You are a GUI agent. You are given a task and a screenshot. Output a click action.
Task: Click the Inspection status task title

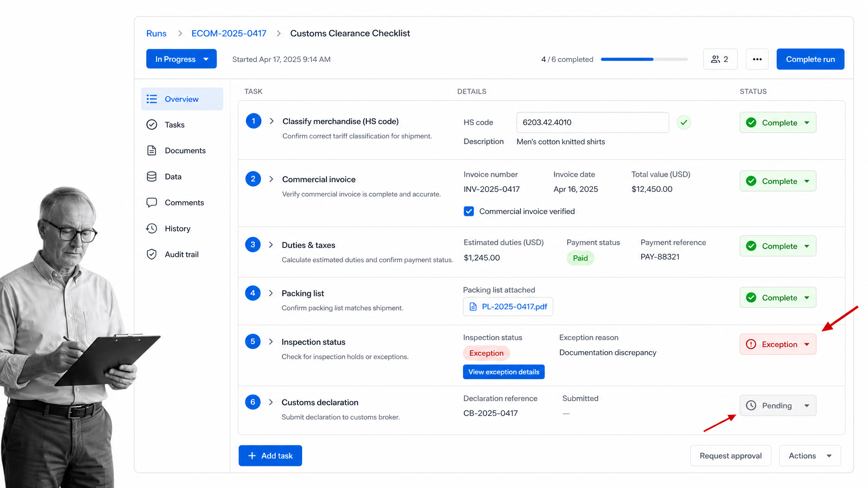pyautogui.click(x=313, y=342)
